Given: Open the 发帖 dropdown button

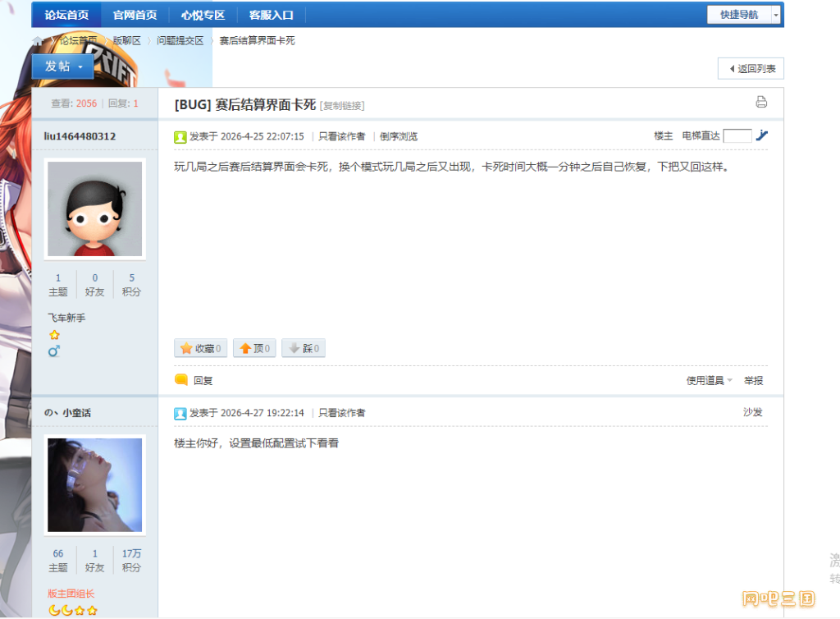Looking at the screenshot, I should pos(62,66).
